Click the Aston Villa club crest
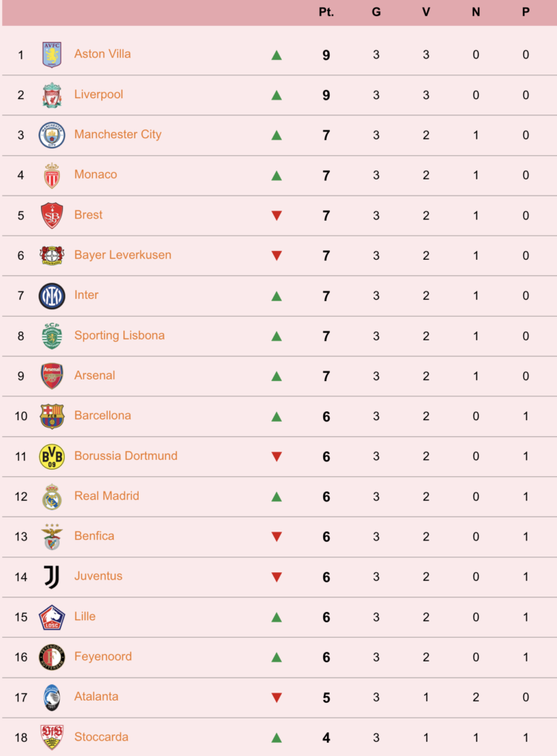This screenshot has width=557, height=756. point(52,55)
